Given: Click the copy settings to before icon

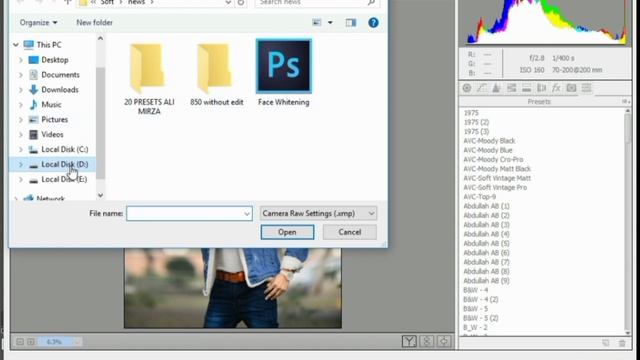Looking at the screenshot, I should (x=444, y=341).
